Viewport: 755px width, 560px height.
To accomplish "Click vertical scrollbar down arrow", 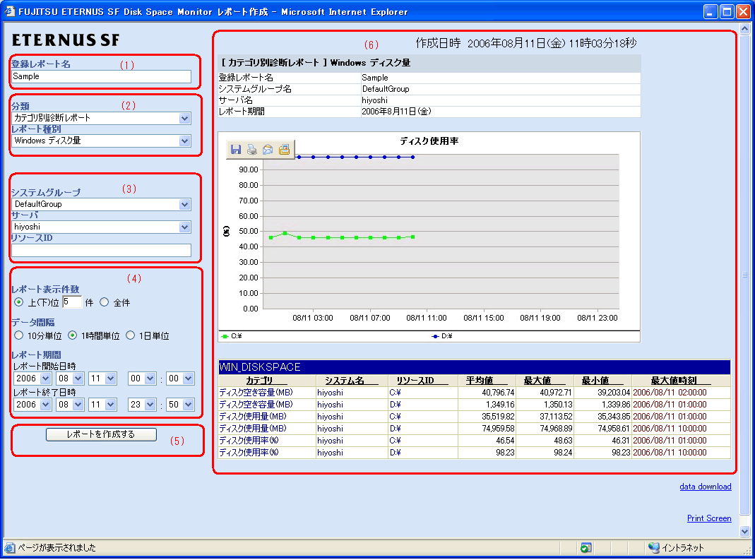I will [x=744, y=532].
